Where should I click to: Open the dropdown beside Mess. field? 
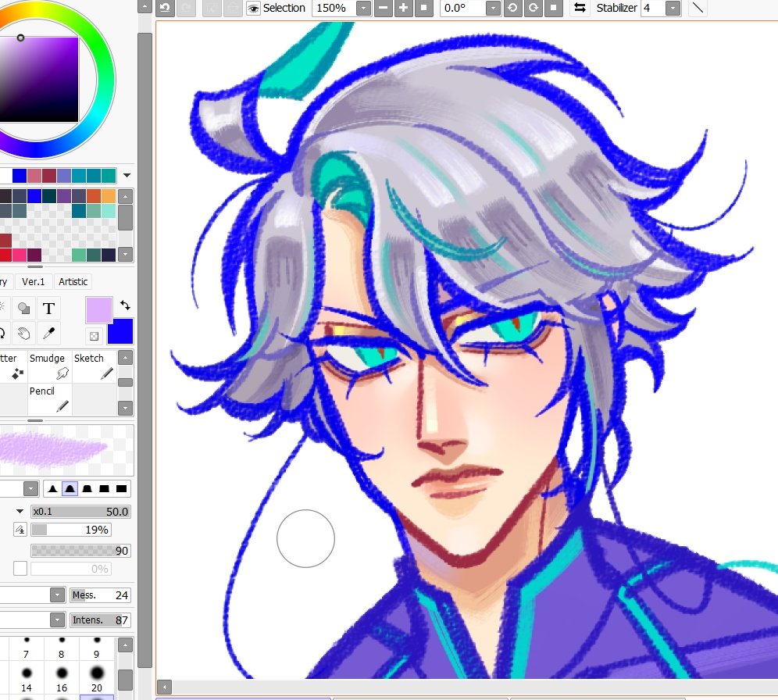click(x=58, y=595)
